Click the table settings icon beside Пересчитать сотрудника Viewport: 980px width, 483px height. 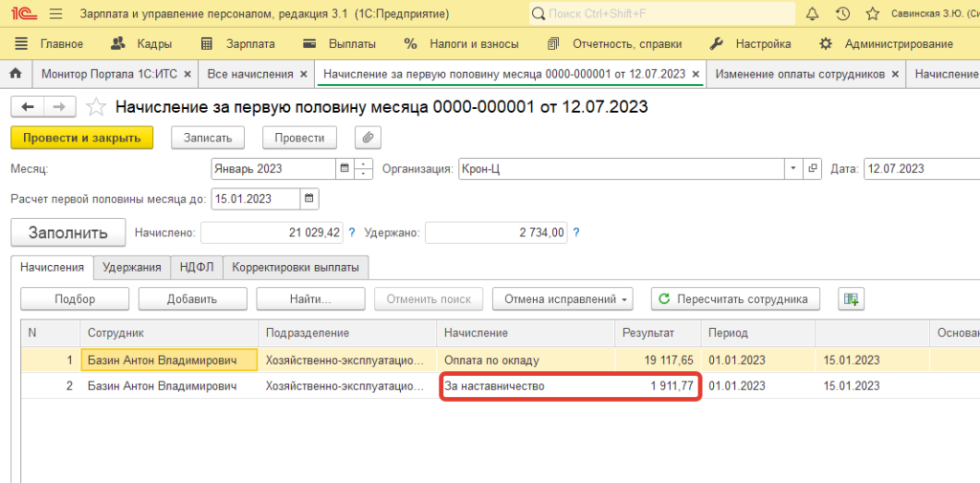tap(851, 298)
